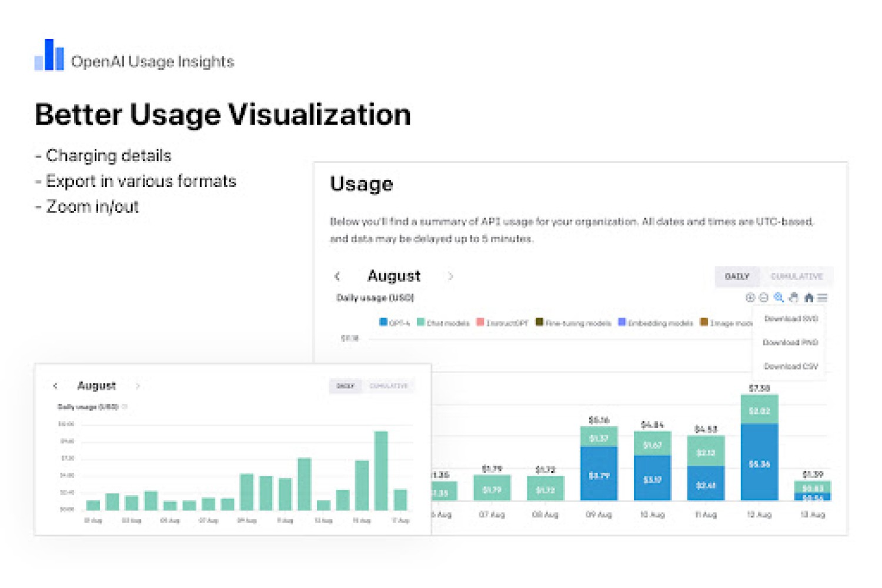This screenshot has height=588, width=882.
Task: Click the zoom in icon above large chart
Action: tap(750, 298)
